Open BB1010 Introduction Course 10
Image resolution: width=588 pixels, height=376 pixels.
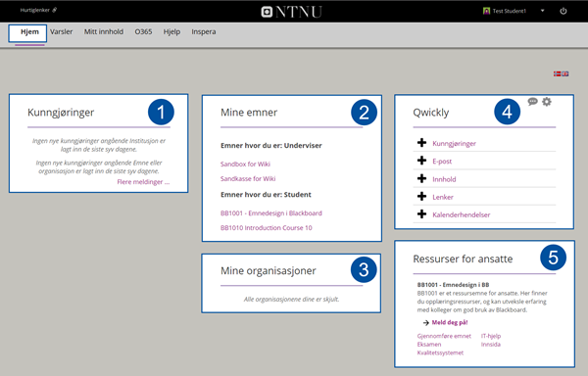point(267,228)
